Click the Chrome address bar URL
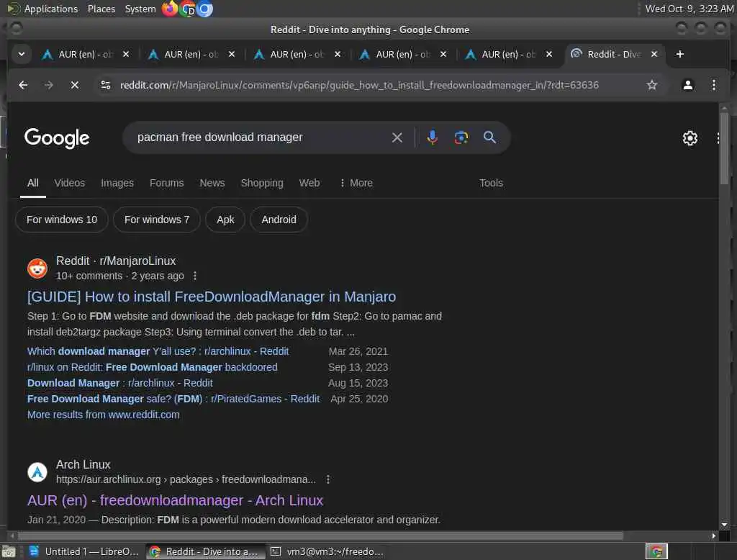Image resolution: width=737 pixels, height=560 pixels. point(359,85)
